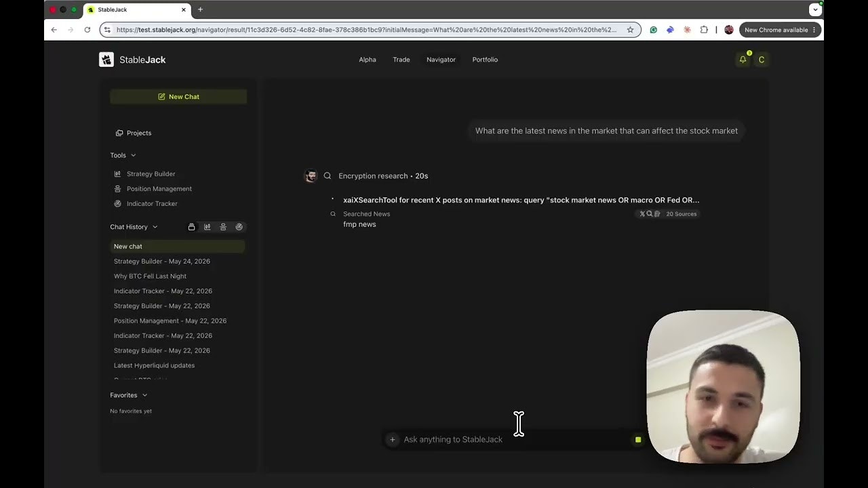
Task: Click the xaiXSearchTool query step text
Action: point(521,201)
